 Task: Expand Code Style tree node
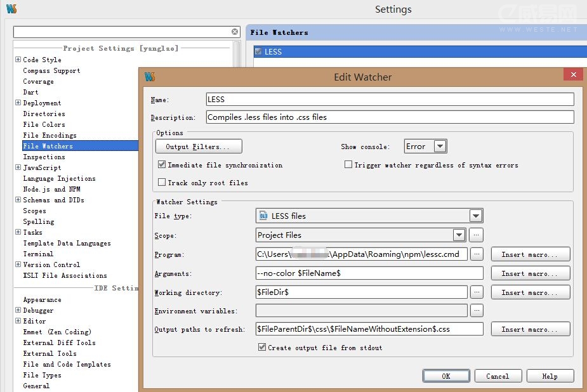18,60
